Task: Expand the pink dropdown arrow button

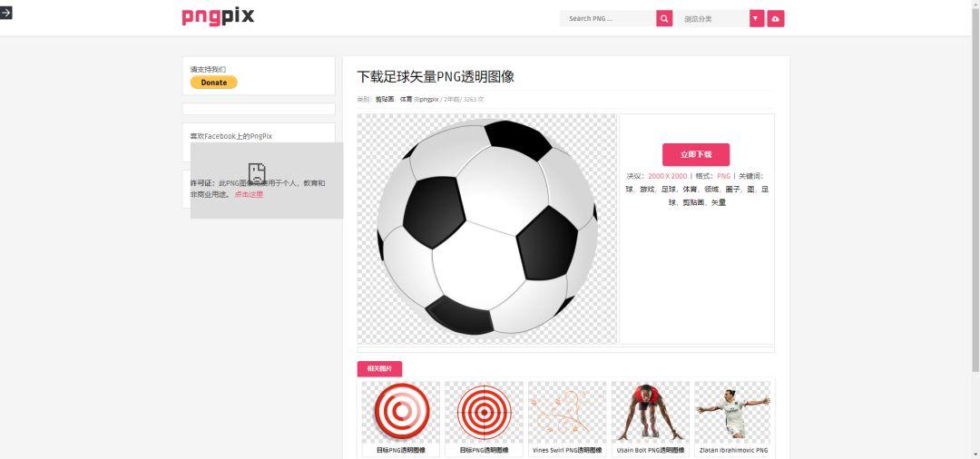Action: (x=756, y=19)
